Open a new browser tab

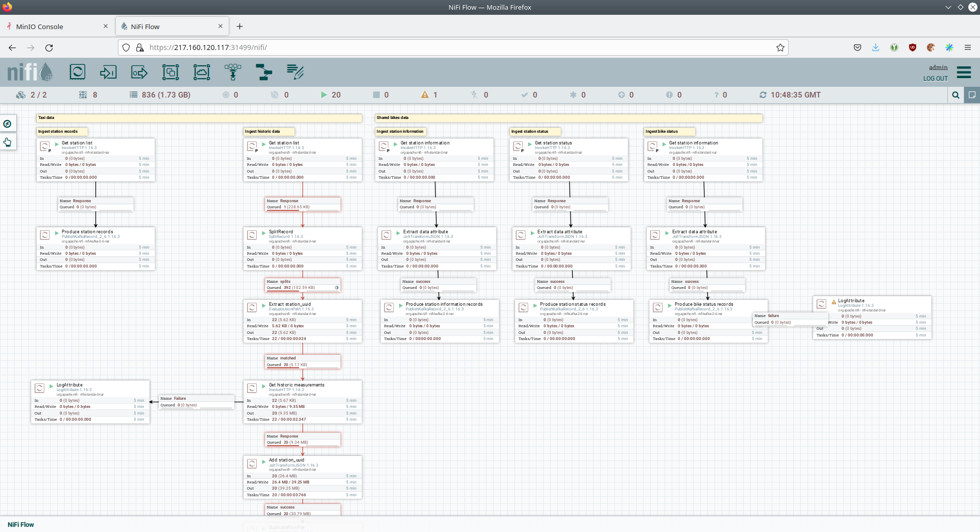coord(240,27)
